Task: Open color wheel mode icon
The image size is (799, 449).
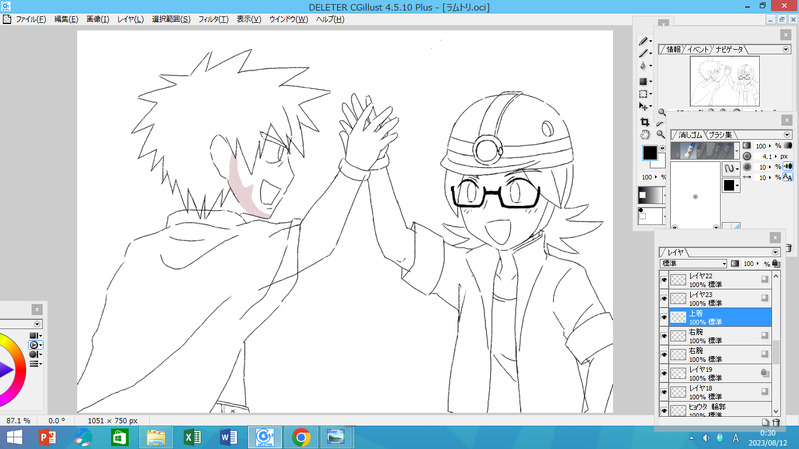Action: coord(34,345)
